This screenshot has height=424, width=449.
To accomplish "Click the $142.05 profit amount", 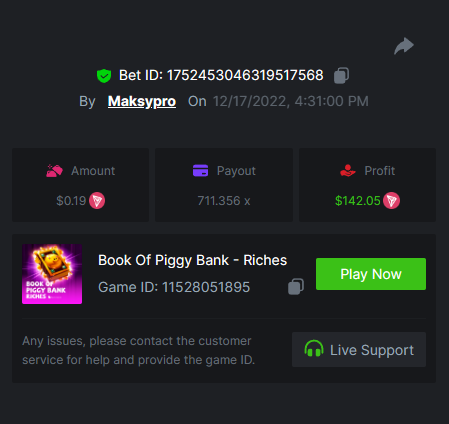I will pos(357,201).
